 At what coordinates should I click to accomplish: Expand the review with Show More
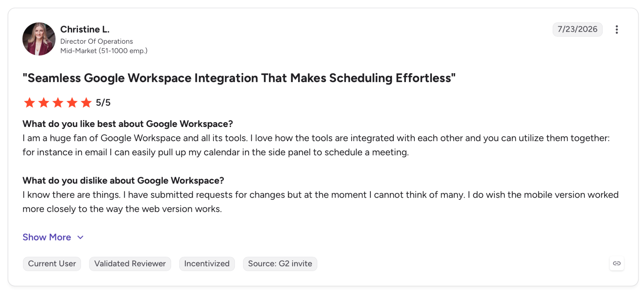(47, 237)
